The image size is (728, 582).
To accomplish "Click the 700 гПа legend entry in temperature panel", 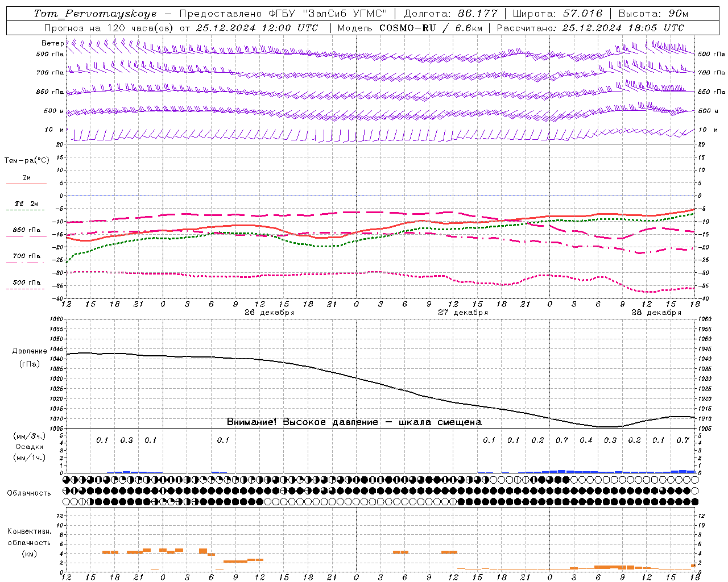I will tap(26, 256).
